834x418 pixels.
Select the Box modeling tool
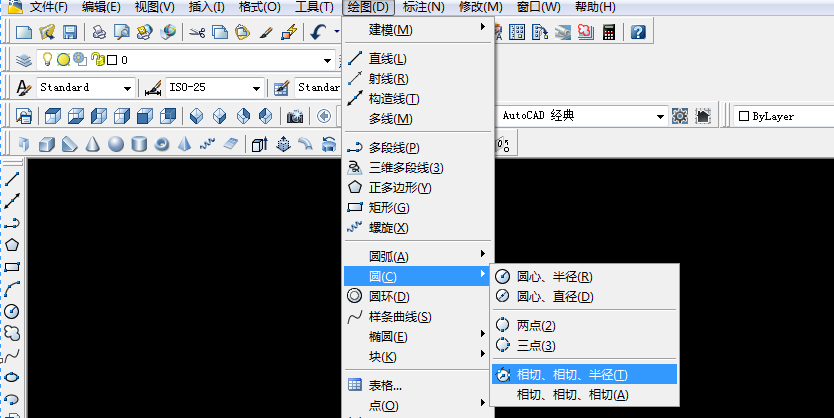[x=47, y=144]
